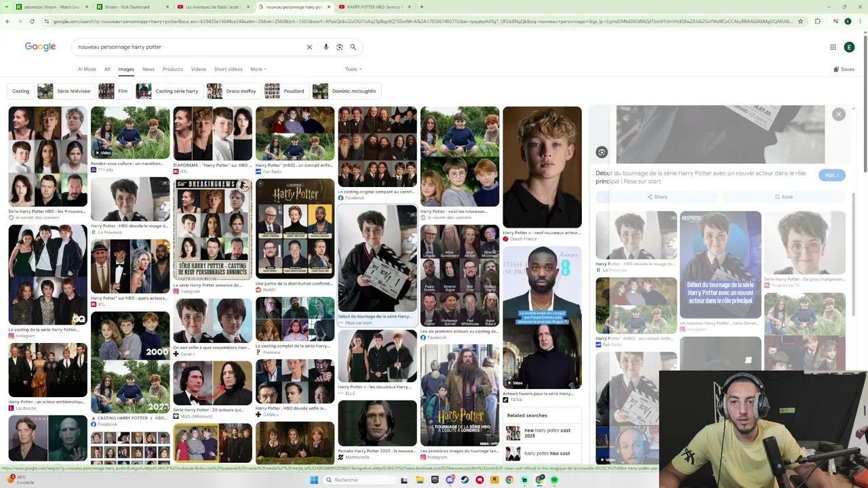Expand the More search categories dropdown
Viewport: 868px width, 488px height.
coord(258,69)
